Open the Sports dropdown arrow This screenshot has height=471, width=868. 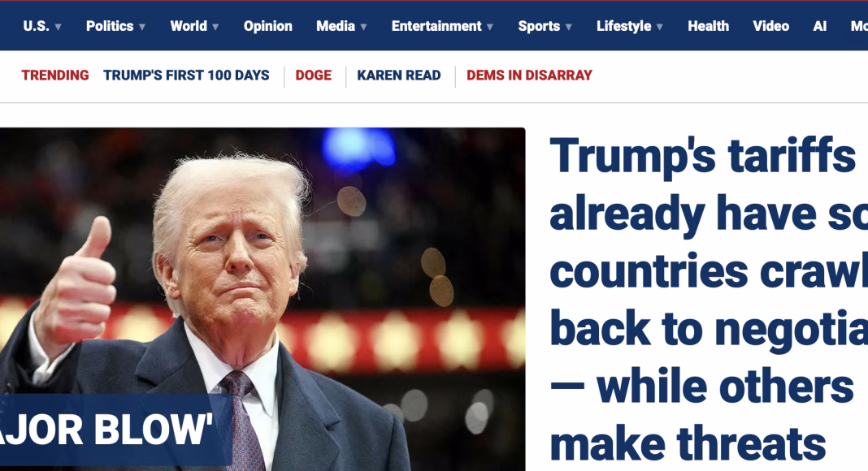click(569, 27)
